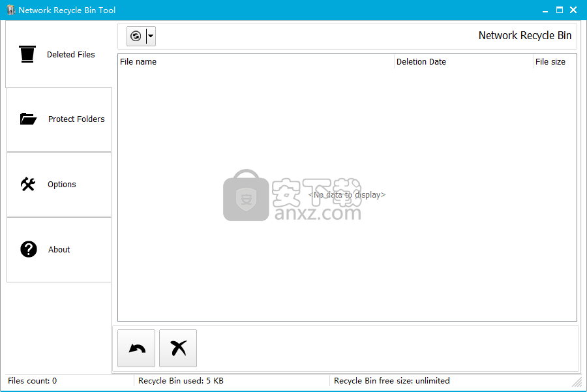Close the Network Recycle Bin Tool window
The height and width of the screenshot is (392, 587).
click(x=573, y=10)
